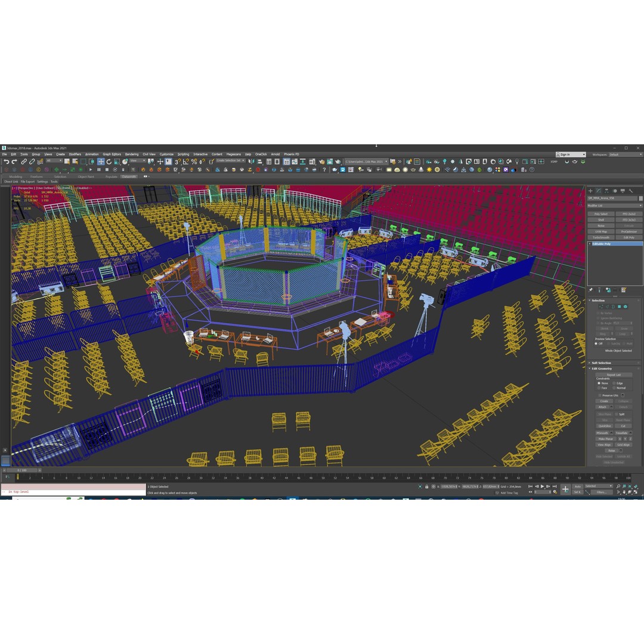
Task: Click the Repeat Last button
Action: (x=614, y=375)
